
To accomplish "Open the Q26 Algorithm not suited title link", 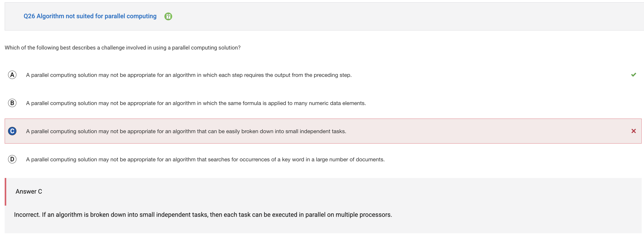I will coord(90,16).
